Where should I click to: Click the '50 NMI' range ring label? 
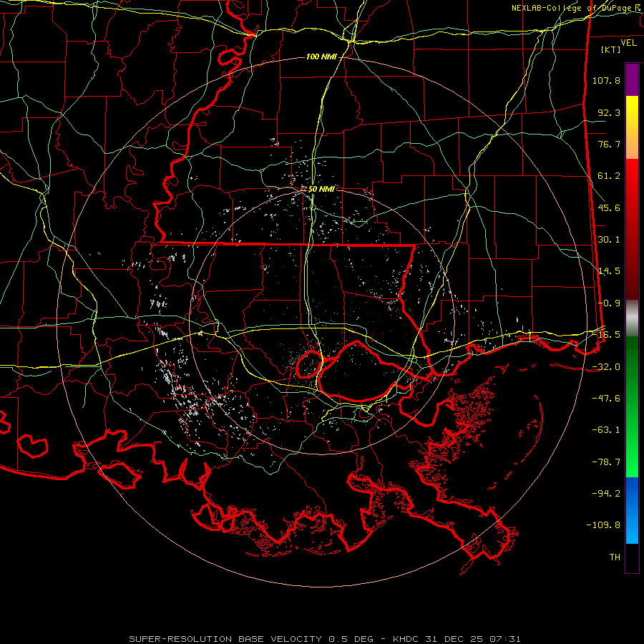pyautogui.click(x=321, y=190)
